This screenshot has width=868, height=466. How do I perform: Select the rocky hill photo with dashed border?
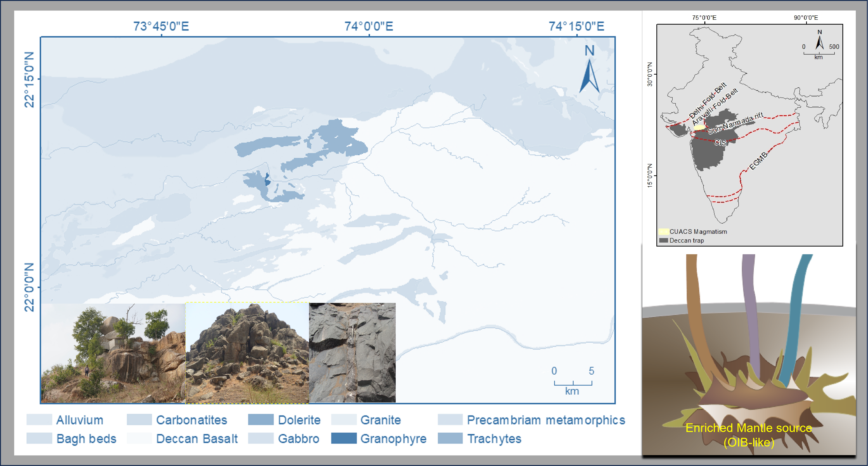point(247,353)
